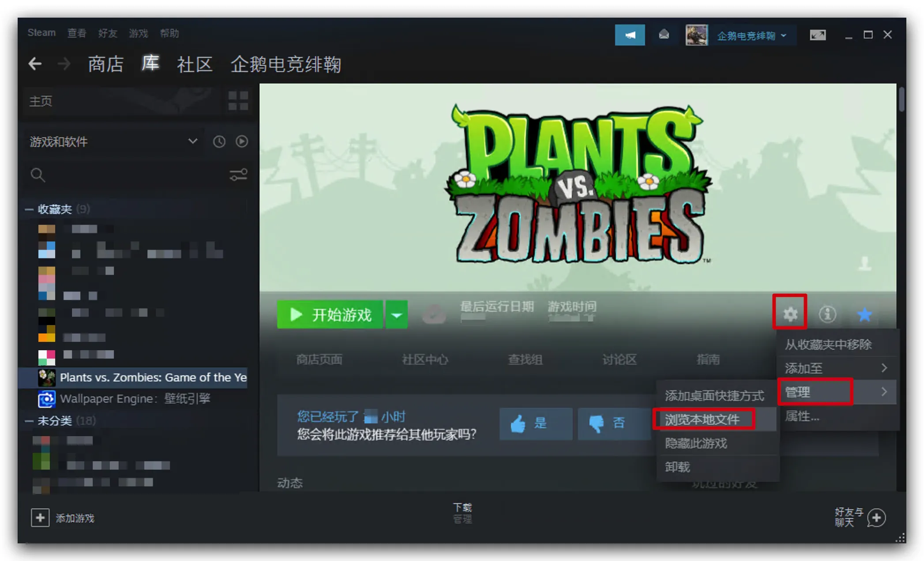Image resolution: width=924 pixels, height=561 pixels.
Task: Show game info panel icon
Action: 827,314
